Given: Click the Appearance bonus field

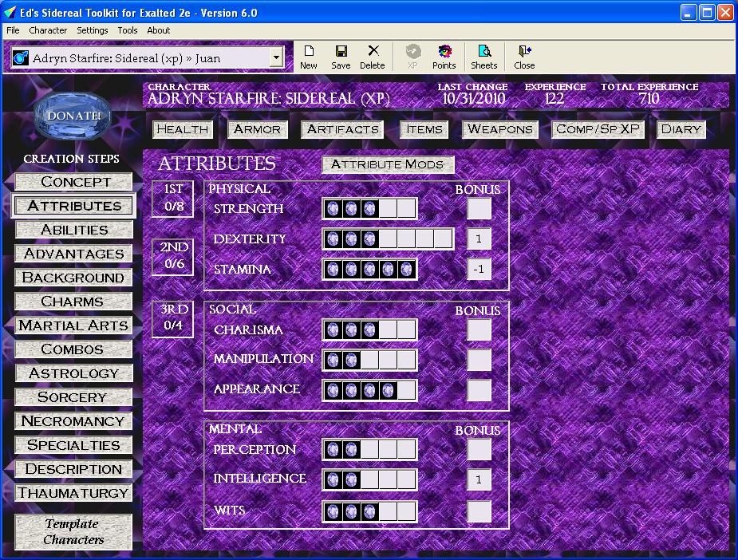Looking at the screenshot, I should click(479, 391).
